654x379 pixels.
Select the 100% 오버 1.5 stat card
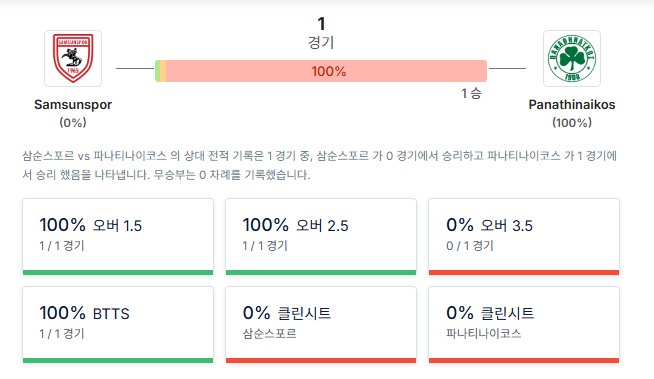coord(118,236)
